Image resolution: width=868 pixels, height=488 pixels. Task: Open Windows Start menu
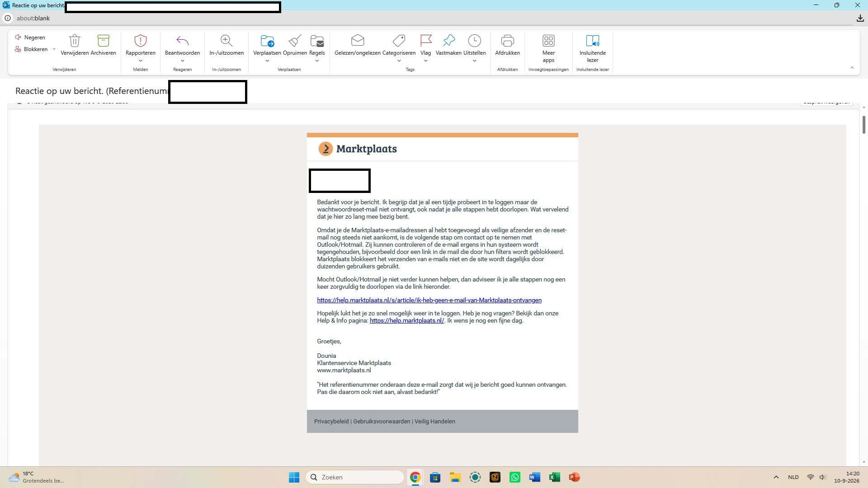point(294,477)
